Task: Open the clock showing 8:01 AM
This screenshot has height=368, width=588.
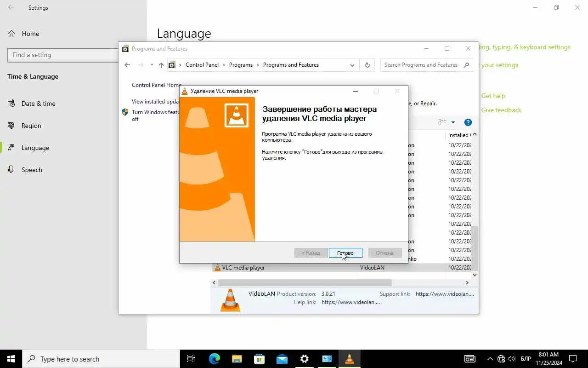Action: (548, 359)
